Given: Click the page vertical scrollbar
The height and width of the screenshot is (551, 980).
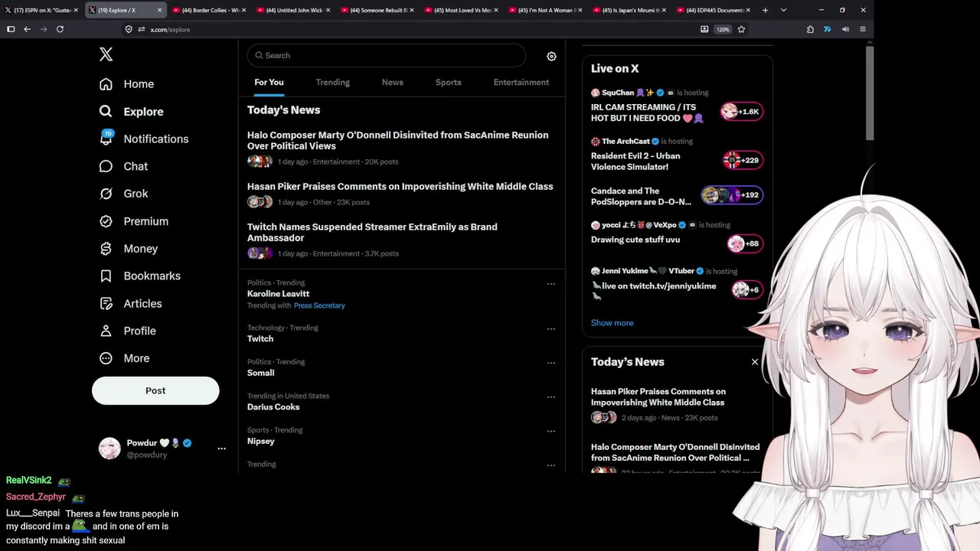Looking at the screenshot, I should [x=870, y=92].
